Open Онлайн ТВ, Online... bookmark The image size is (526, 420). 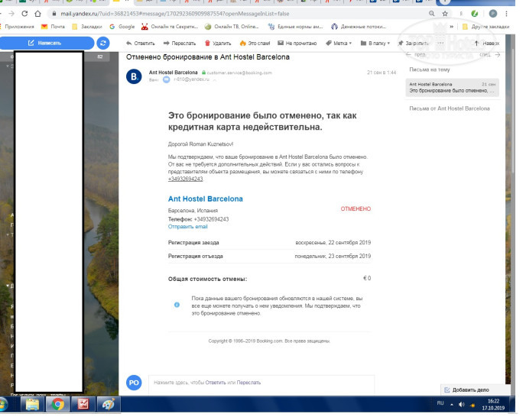[x=232, y=27]
